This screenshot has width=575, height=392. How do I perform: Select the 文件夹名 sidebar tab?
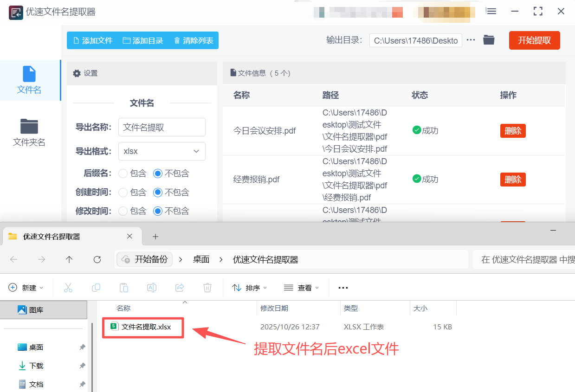(x=29, y=133)
